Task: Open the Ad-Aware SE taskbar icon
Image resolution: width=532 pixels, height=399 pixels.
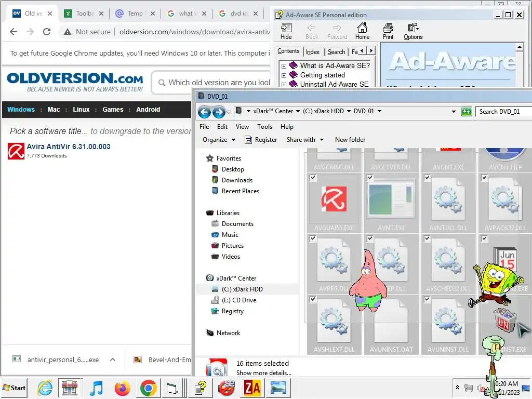Action: pyautogui.click(x=227, y=388)
